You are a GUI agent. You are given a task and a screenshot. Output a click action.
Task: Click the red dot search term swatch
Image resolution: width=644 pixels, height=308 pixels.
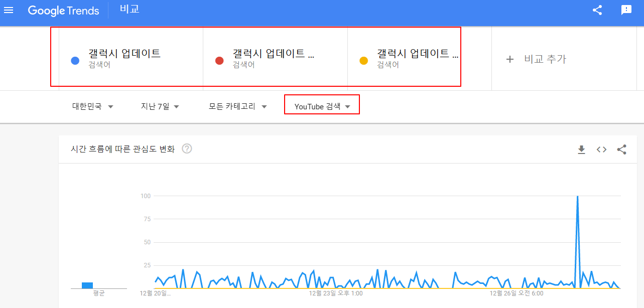[x=219, y=61]
